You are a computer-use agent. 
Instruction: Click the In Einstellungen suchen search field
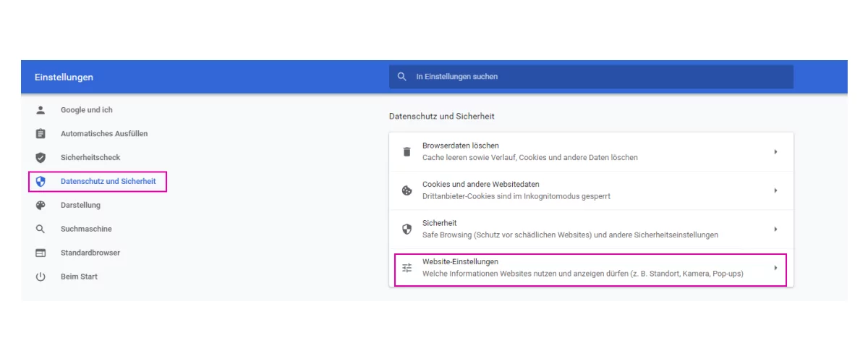591,77
